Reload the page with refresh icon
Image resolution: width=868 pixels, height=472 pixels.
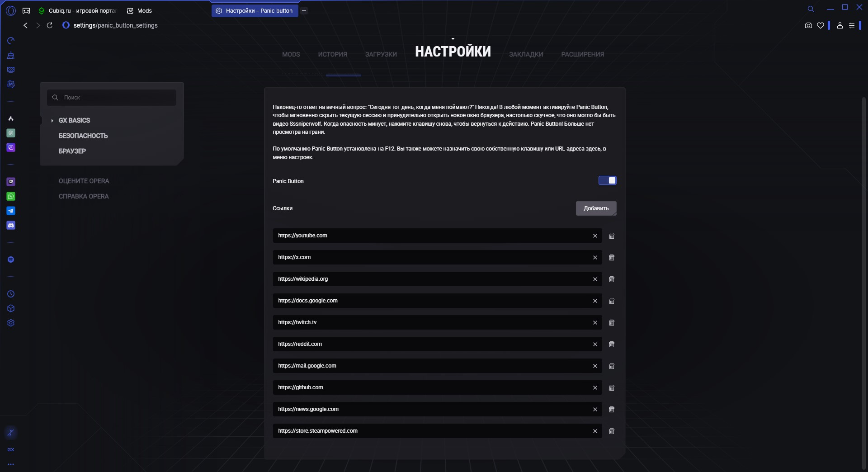[x=50, y=25]
